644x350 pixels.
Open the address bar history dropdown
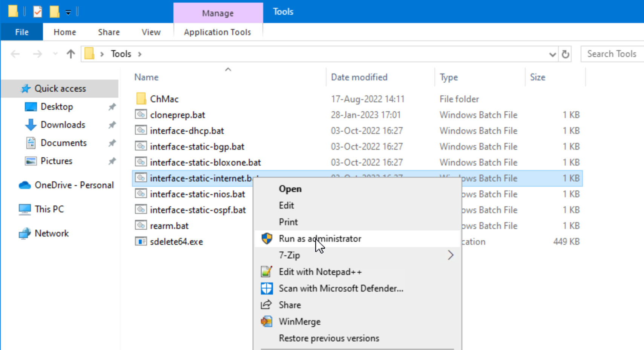pyautogui.click(x=552, y=54)
